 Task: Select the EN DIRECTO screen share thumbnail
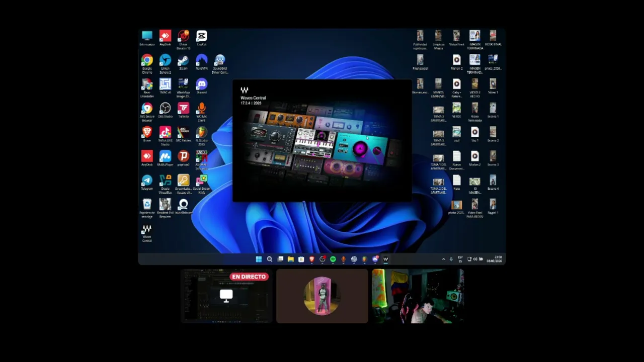pos(226,296)
